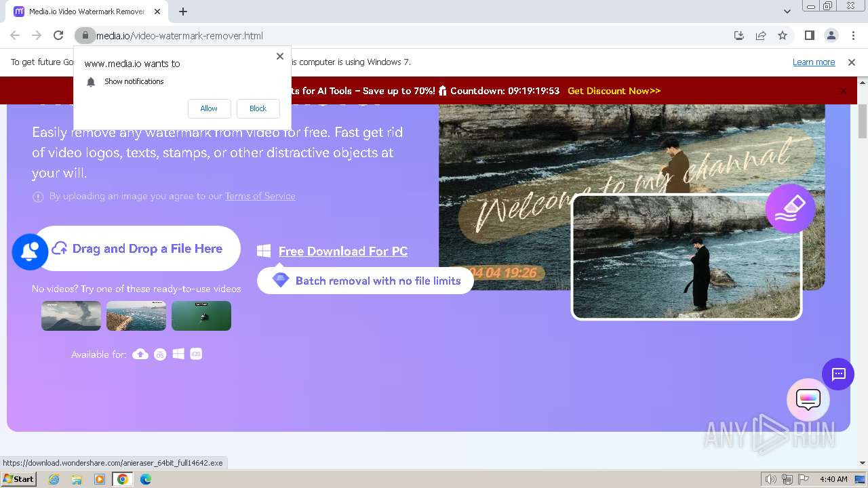Click the info icon next to upload agreement text
Image resolution: width=868 pixels, height=488 pixels.
pos(38,197)
